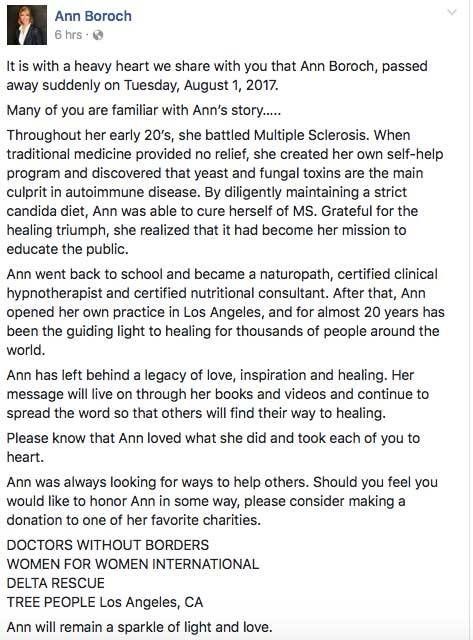The image size is (473, 640).
Task: Expand the post options chevron menu
Action: click(x=452, y=12)
